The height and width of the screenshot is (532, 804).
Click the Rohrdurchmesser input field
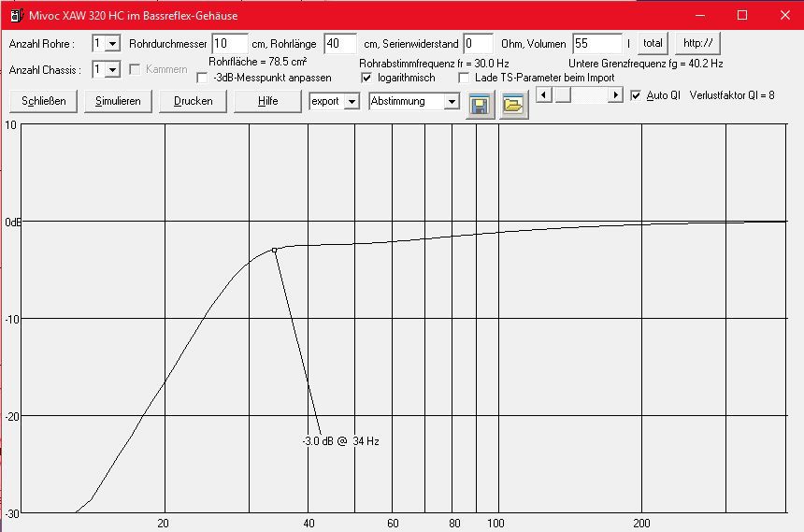click(x=230, y=44)
